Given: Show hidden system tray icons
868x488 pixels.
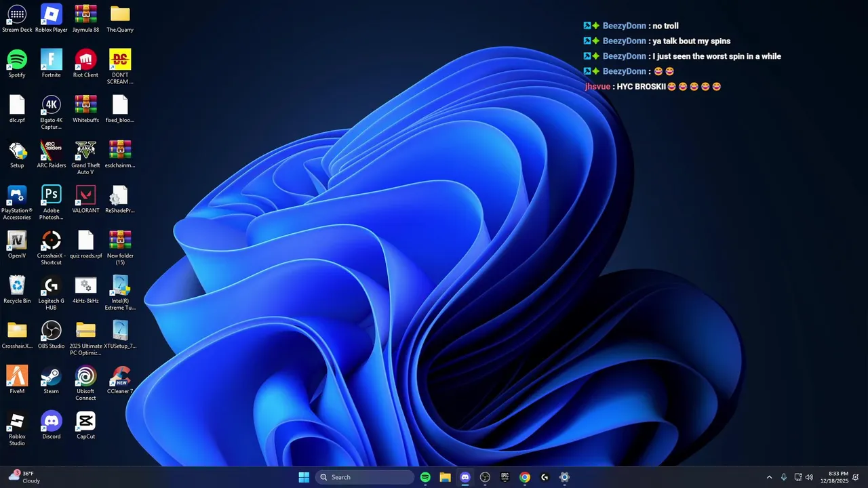Looking at the screenshot, I should tap(769, 477).
